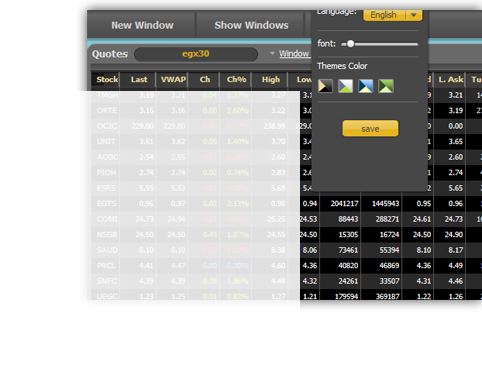Select the black and tan theme color
Screen dimensions: 482x370
[x=325, y=86]
